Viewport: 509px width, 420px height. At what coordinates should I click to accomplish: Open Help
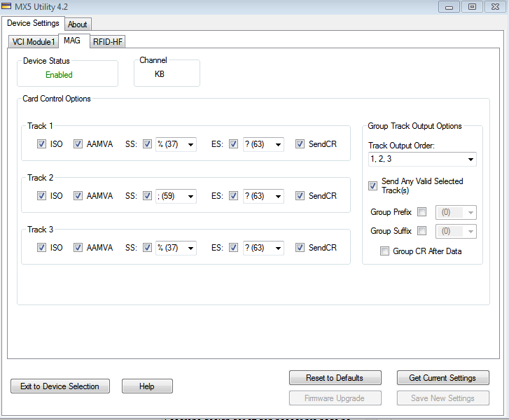(x=147, y=386)
